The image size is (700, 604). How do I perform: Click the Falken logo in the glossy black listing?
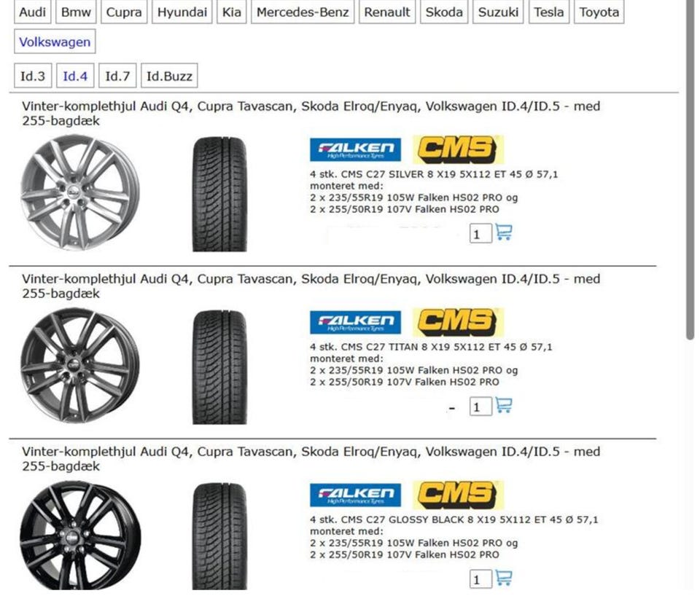point(355,495)
